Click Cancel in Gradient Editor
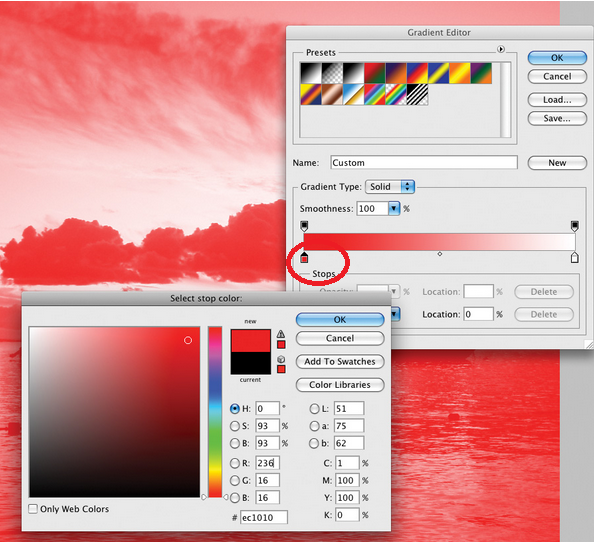This screenshot has width=594, height=543. (557, 76)
